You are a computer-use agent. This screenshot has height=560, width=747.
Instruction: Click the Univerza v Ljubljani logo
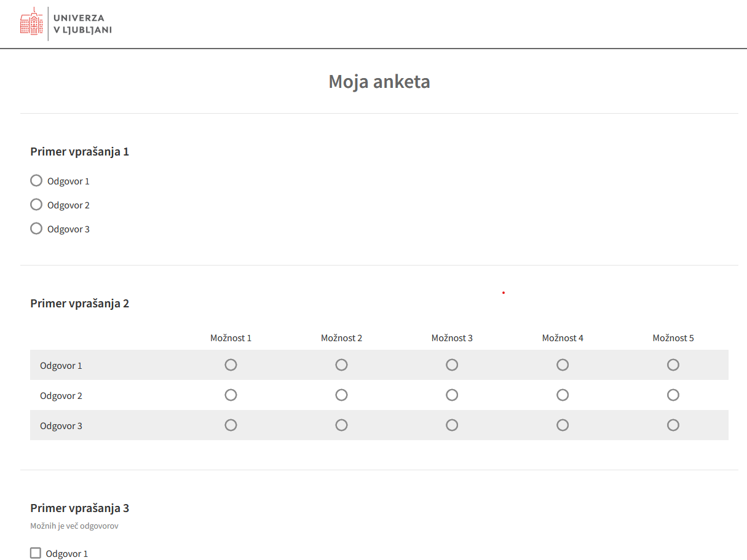[66, 24]
